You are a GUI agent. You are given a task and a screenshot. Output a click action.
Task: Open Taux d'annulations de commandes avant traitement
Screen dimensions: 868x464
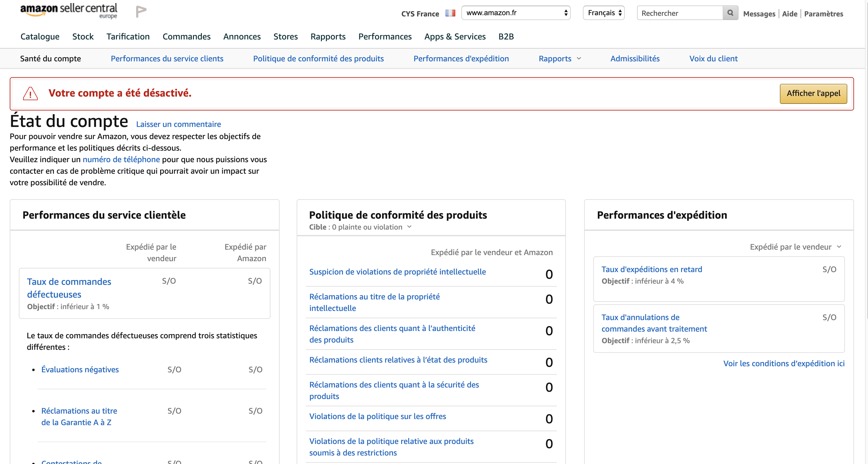point(654,323)
